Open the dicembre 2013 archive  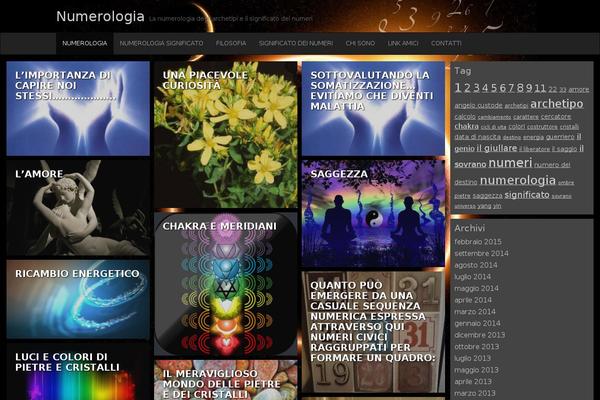pos(480,335)
